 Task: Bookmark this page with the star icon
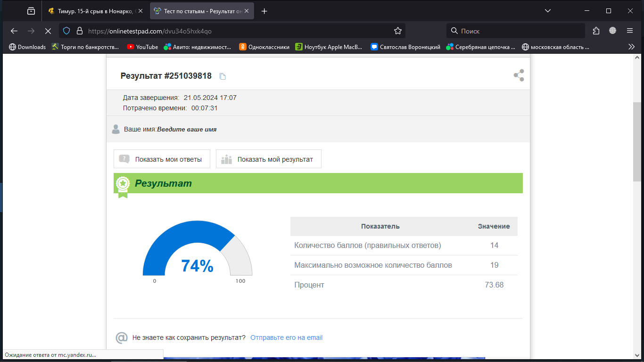398,31
